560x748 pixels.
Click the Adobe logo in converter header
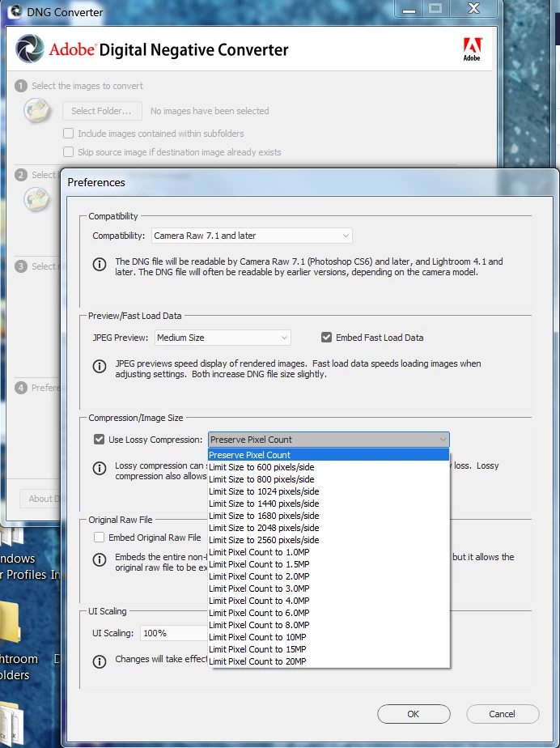pyautogui.click(x=473, y=49)
